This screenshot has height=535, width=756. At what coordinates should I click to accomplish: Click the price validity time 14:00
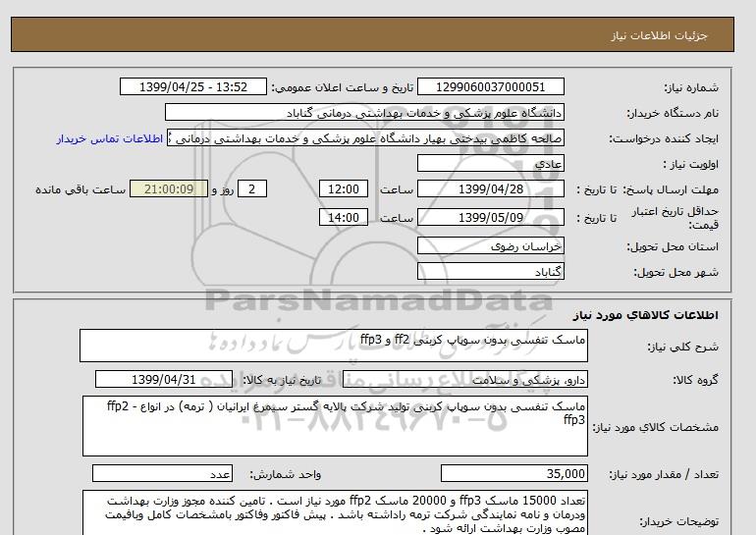pos(344,217)
